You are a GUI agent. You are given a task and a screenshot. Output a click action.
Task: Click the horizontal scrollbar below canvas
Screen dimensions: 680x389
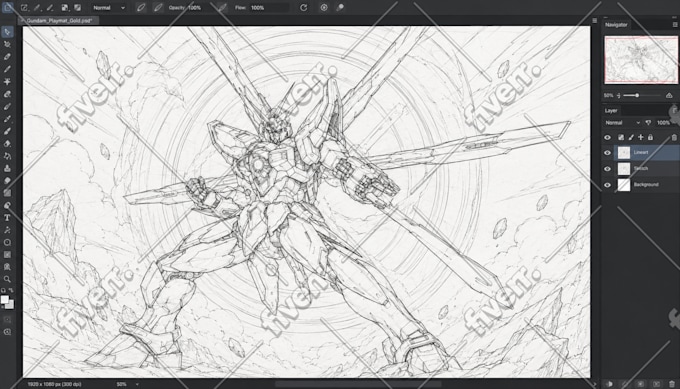(x=358, y=384)
